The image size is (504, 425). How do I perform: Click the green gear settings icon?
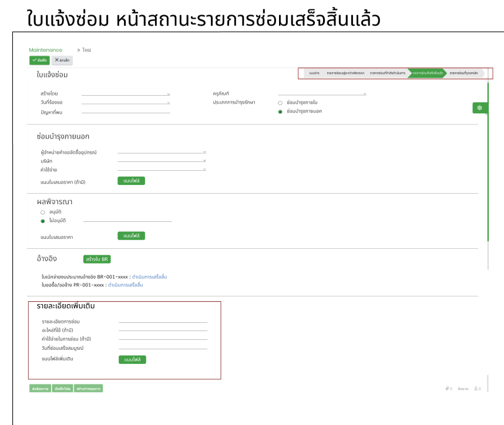coord(479,107)
